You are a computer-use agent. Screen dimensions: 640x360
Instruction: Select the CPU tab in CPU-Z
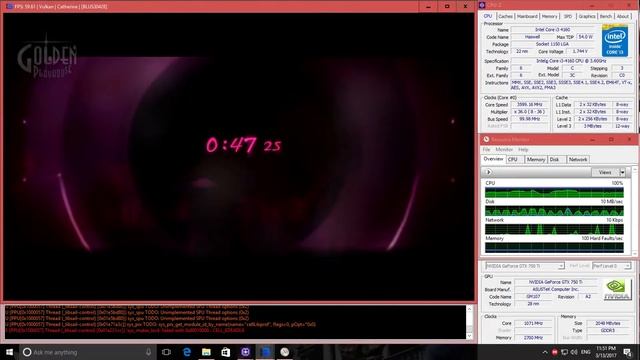(x=488, y=16)
